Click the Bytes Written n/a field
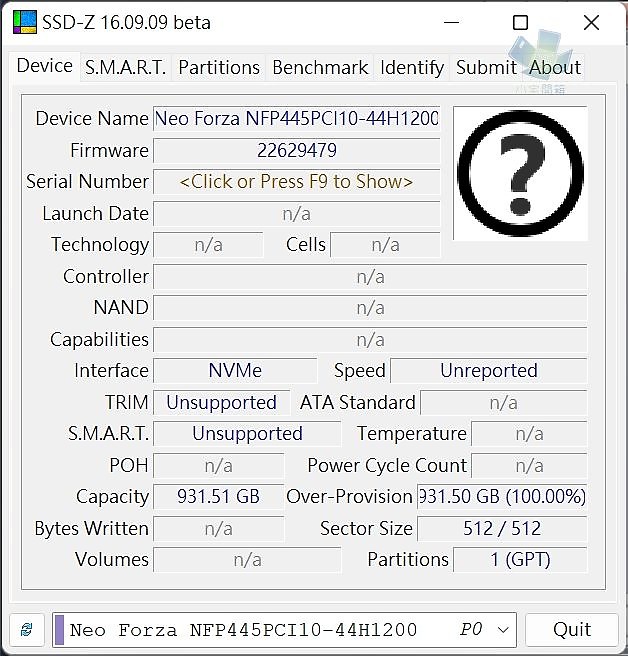628x656 pixels. tap(218, 528)
